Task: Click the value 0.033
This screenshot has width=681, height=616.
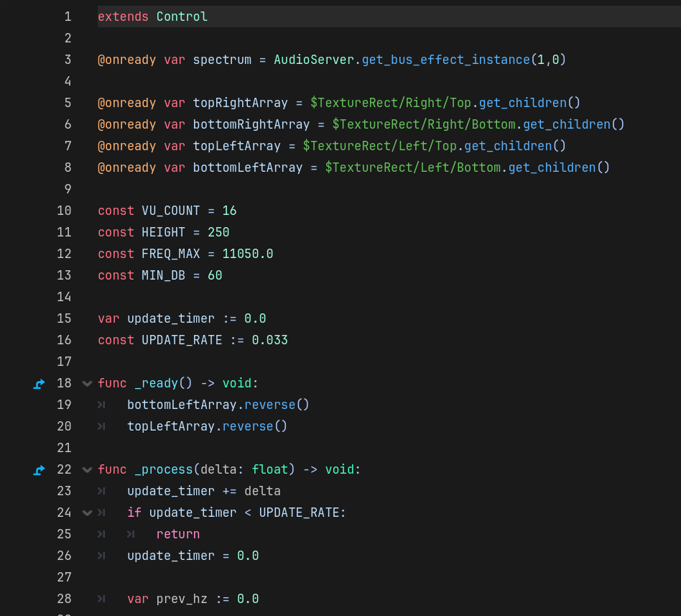Action: (x=269, y=340)
